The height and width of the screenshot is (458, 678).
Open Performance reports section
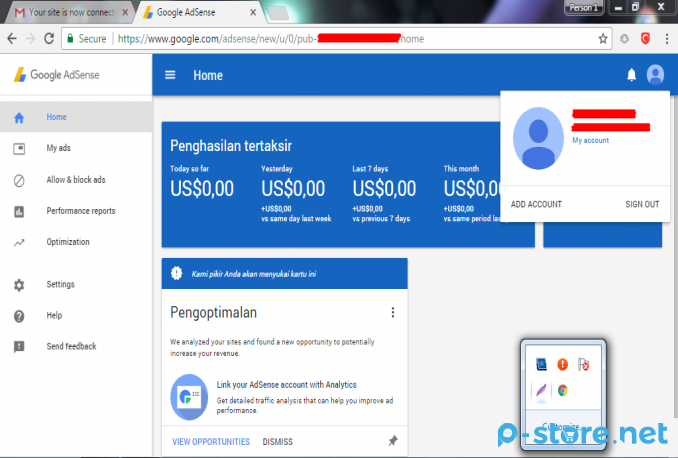(80, 211)
